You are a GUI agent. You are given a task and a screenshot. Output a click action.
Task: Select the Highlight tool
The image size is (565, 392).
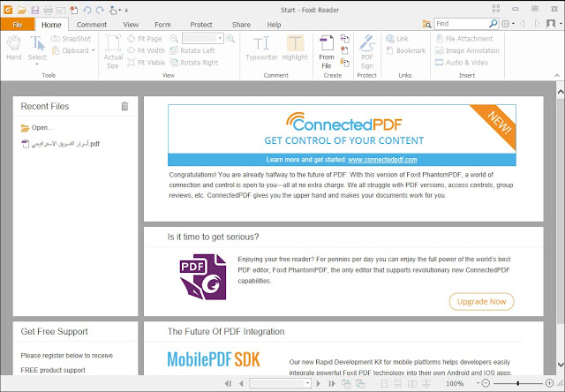[295, 48]
